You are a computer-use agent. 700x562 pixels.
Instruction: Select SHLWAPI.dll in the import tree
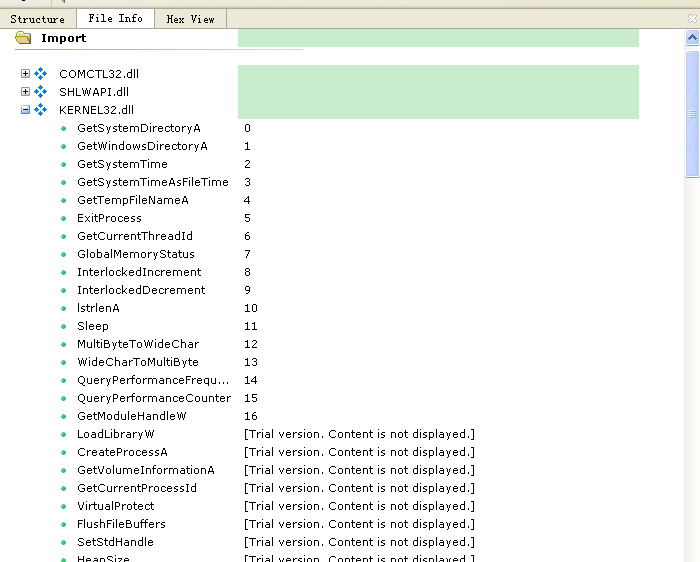[x=94, y=92]
